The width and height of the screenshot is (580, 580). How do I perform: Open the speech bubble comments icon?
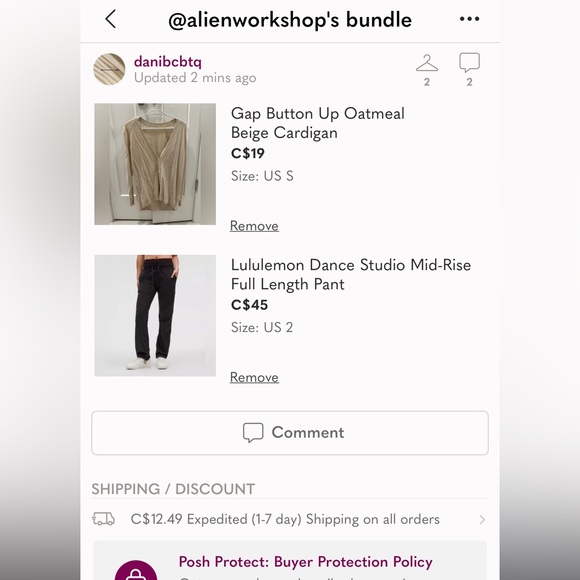(x=469, y=63)
